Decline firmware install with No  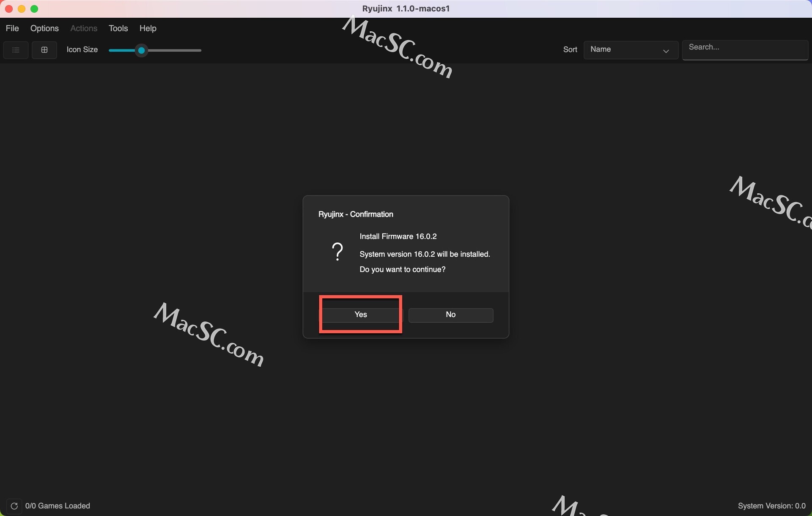(451, 315)
